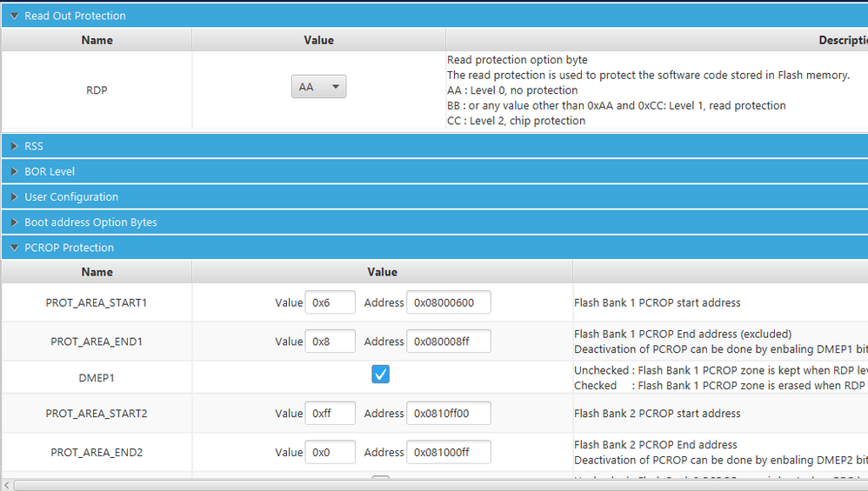Select the PROT_AREA_END1 name cell
The width and height of the screenshot is (868, 491).
pyautogui.click(x=97, y=342)
